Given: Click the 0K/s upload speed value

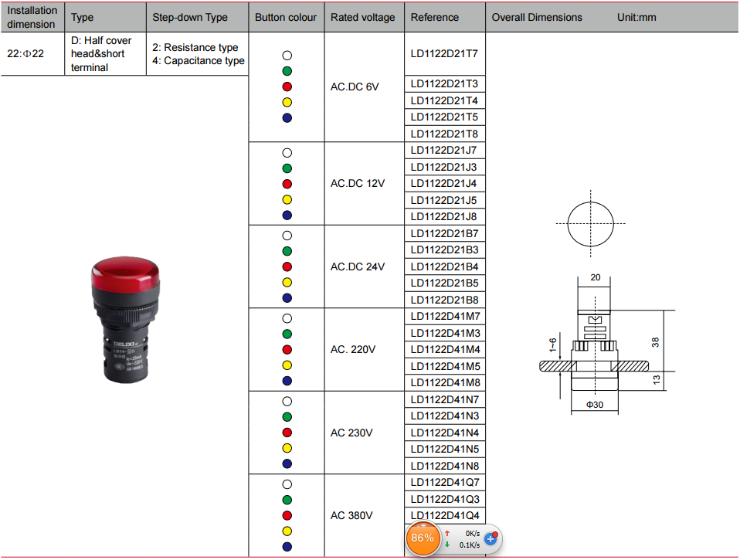Looking at the screenshot, I should click(x=473, y=534).
